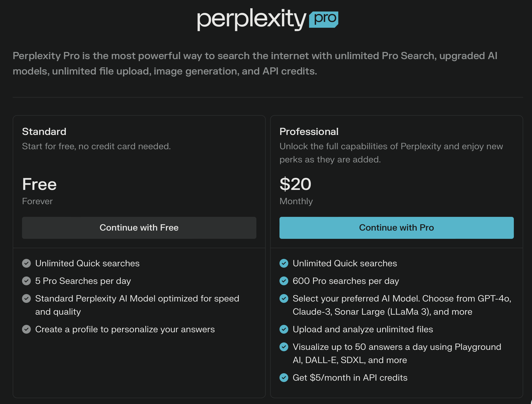Click the Perplexity wordmark logo
This screenshot has height=404, width=532.
point(251,19)
